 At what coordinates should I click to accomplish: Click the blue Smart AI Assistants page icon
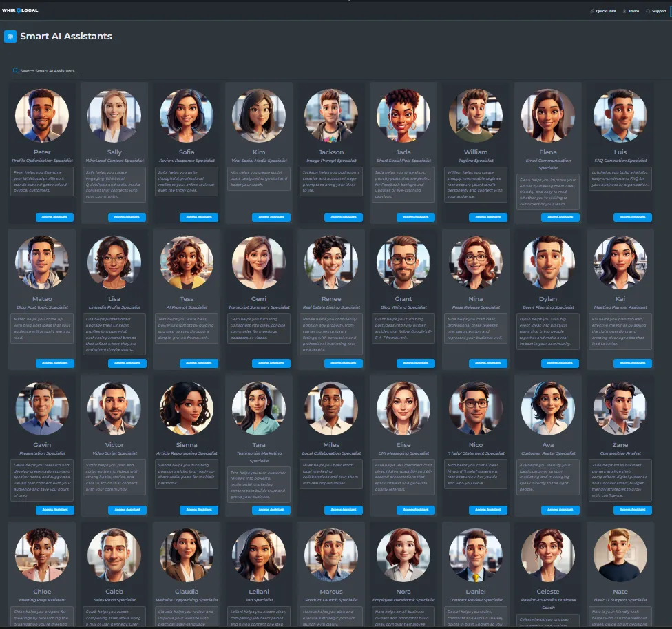coord(10,37)
